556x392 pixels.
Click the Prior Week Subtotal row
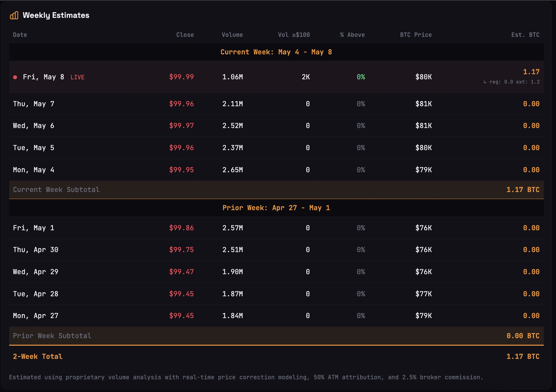pos(276,336)
